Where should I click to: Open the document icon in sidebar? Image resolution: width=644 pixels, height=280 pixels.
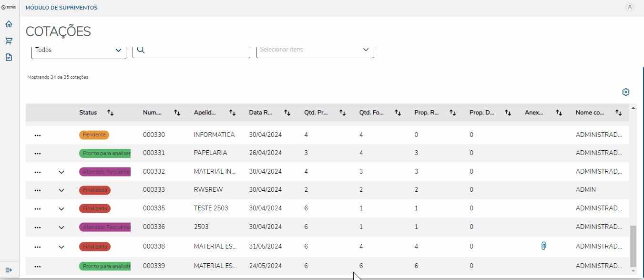coord(9,57)
